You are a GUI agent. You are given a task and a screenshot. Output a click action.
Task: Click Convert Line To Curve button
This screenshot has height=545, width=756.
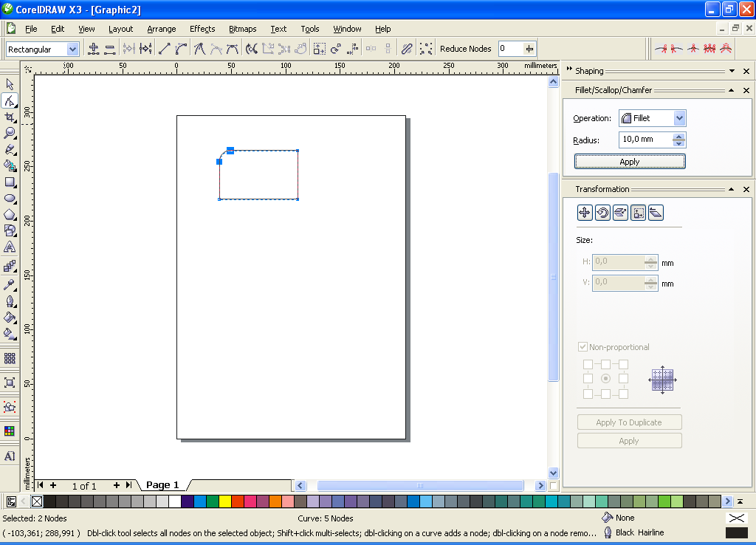coord(182,49)
